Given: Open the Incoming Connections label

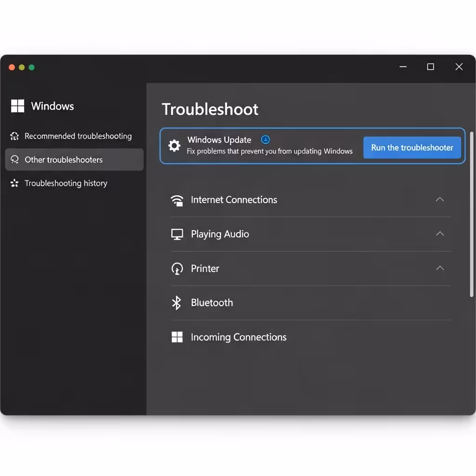Looking at the screenshot, I should click(238, 337).
